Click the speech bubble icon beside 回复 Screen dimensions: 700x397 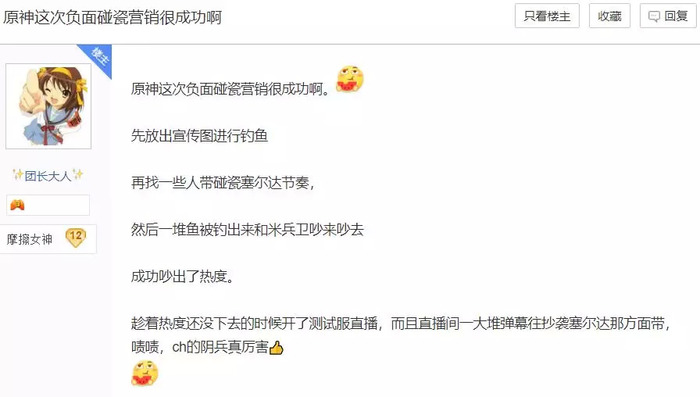654,17
